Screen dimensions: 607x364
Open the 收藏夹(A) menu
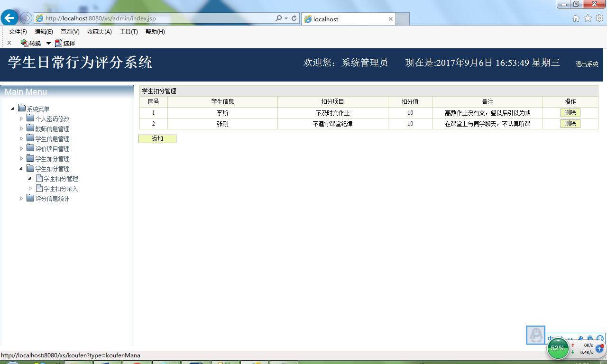(x=100, y=32)
